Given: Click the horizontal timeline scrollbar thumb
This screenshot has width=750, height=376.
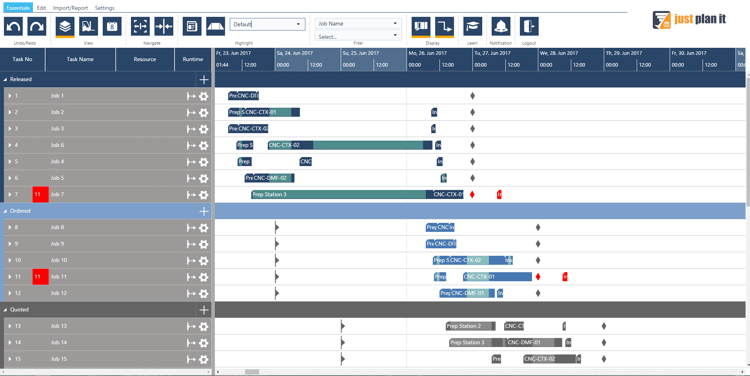Looking at the screenshot, I should click(x=252, y=372).
